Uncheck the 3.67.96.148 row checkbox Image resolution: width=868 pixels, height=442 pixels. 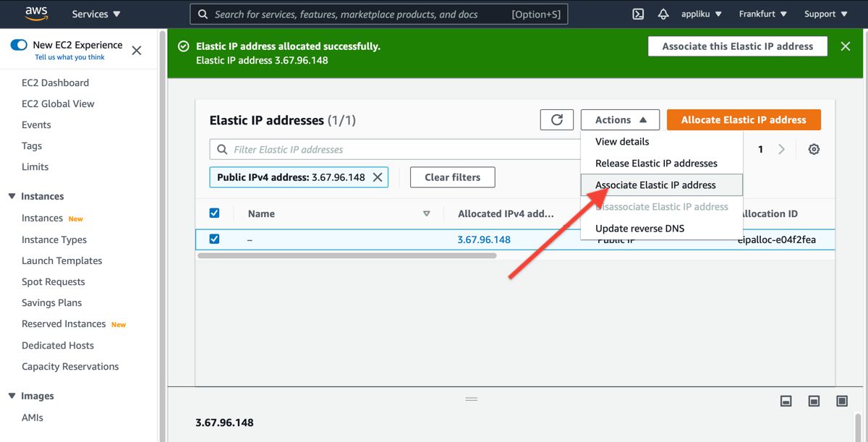[x=214, y=239]
